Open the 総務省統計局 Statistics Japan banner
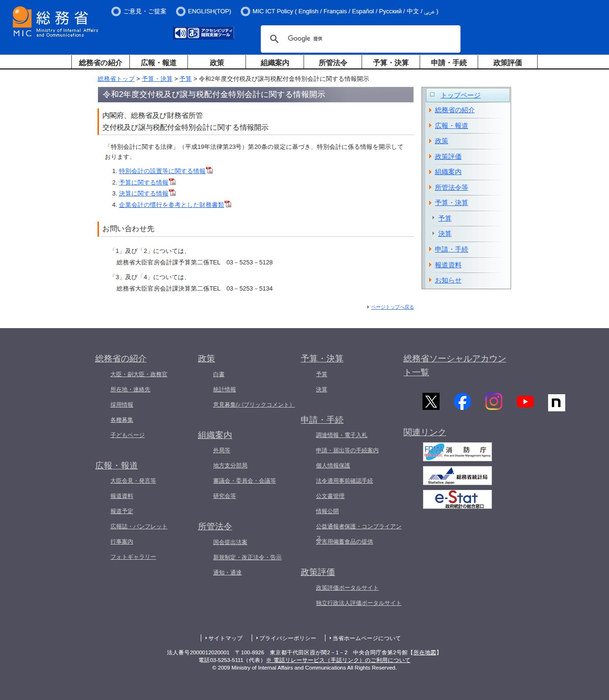 [x=457, y=476]
